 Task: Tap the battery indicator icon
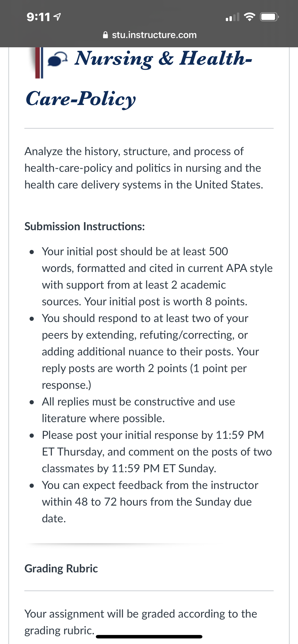coord(269,17)
